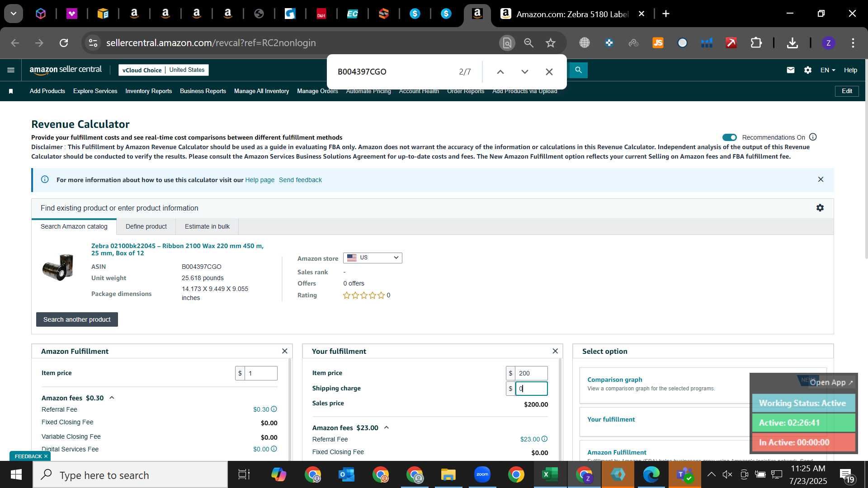868x488 pixels.
Task: Open the Seller Central hamburger menu
Action: [11, 70]
